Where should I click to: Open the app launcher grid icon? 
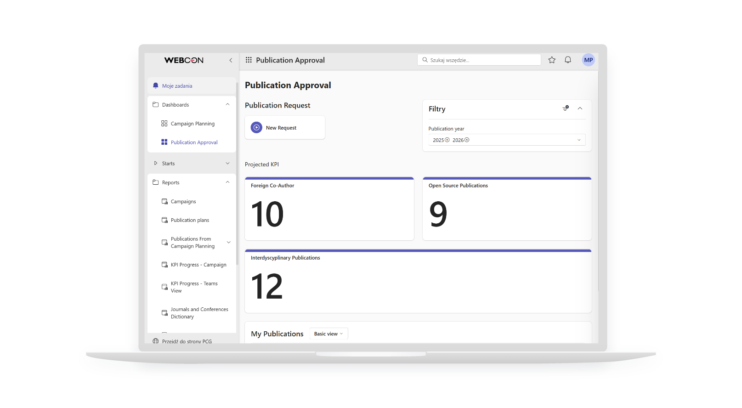(248, 60)
